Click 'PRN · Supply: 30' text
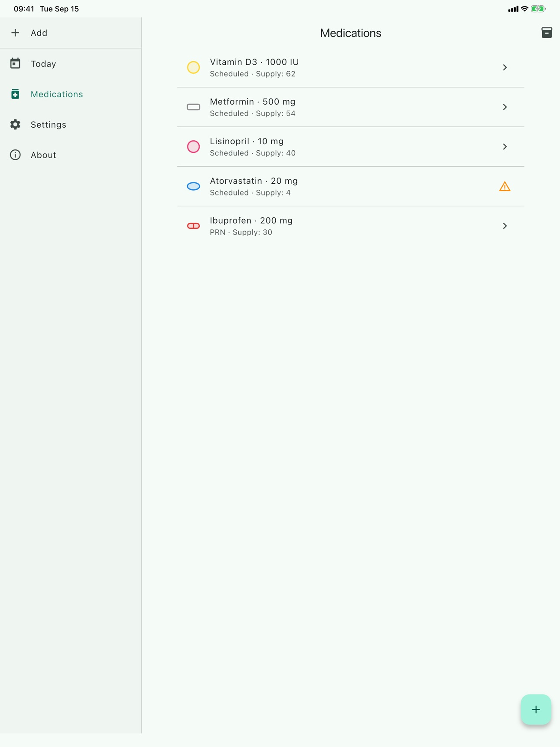 pyautogui.click(x=241, y=232)
